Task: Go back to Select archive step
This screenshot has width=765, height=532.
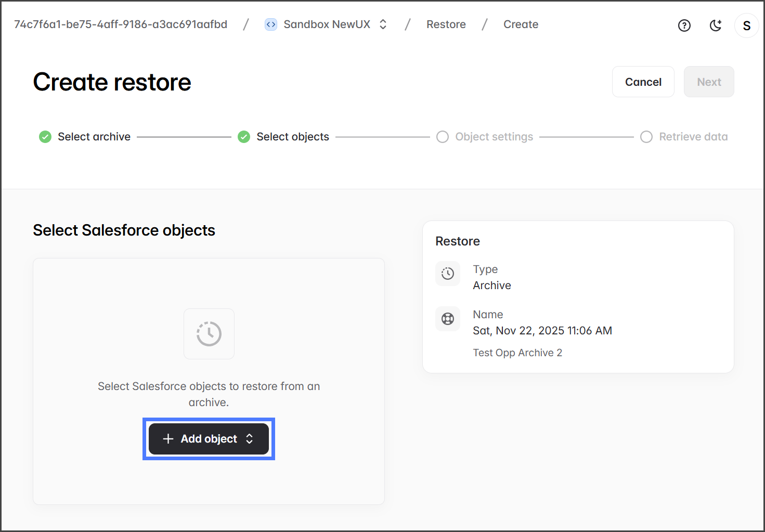Action: point(94,137)
